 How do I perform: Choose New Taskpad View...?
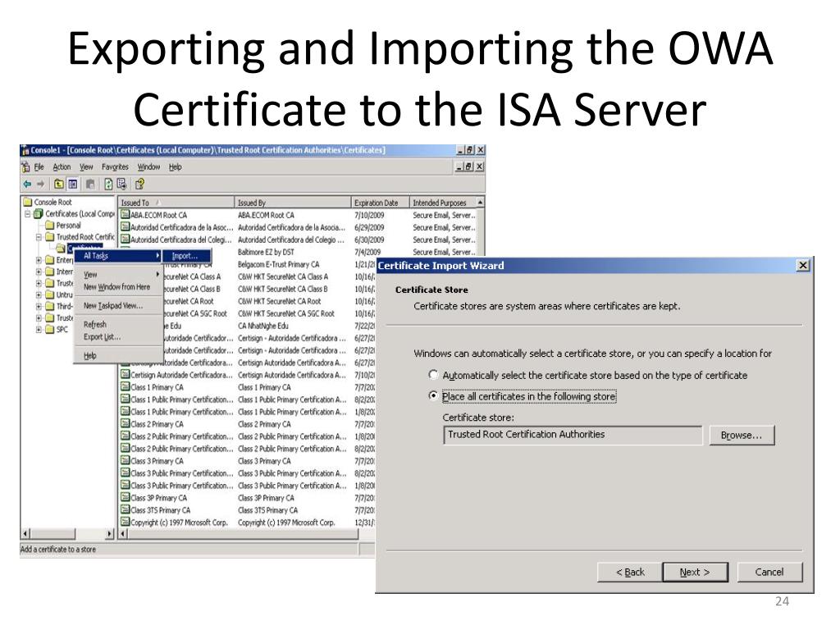118,306
